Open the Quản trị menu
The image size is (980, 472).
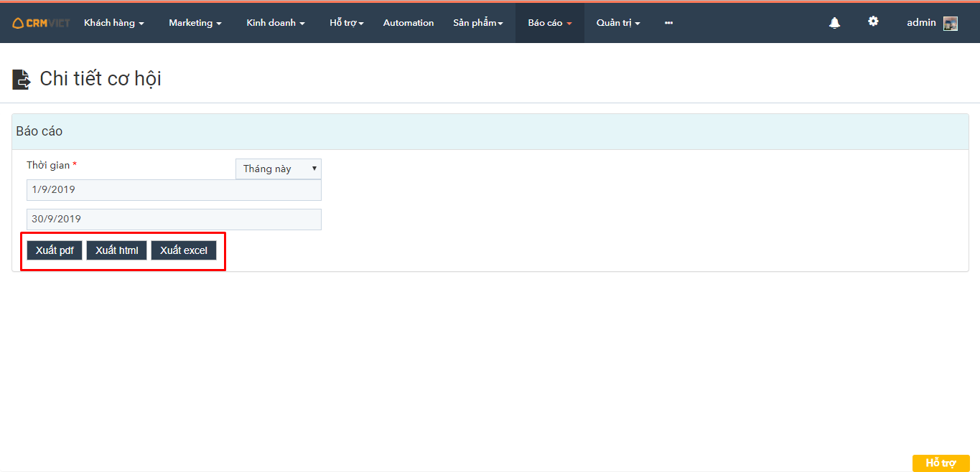(617, 23)
